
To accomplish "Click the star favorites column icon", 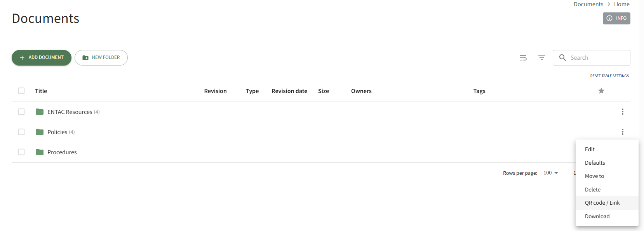I will click(601, 91).
